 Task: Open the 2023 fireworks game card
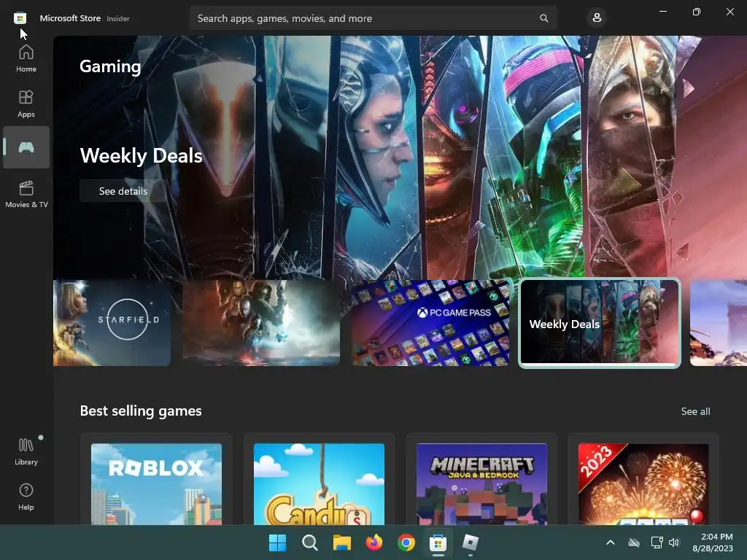click(x=643, y=480)
